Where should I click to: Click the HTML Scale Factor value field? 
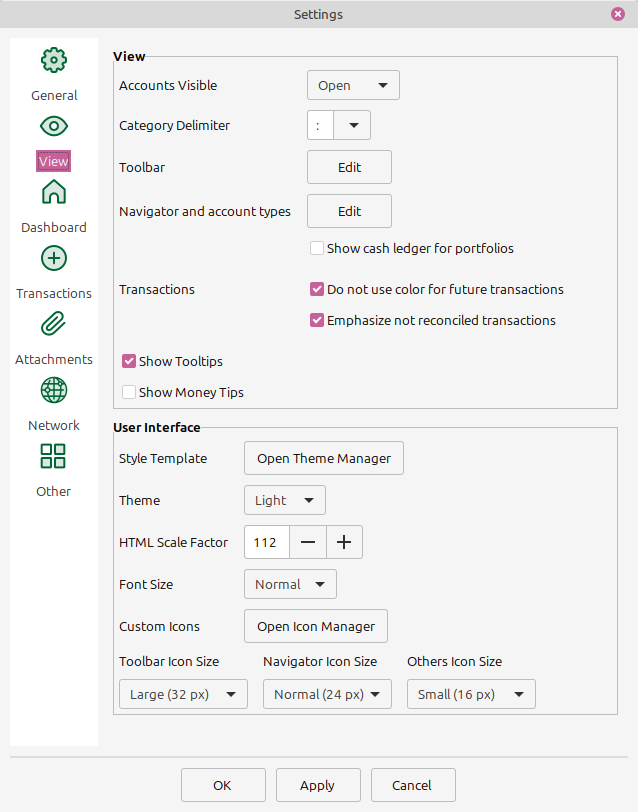(266, 542)
